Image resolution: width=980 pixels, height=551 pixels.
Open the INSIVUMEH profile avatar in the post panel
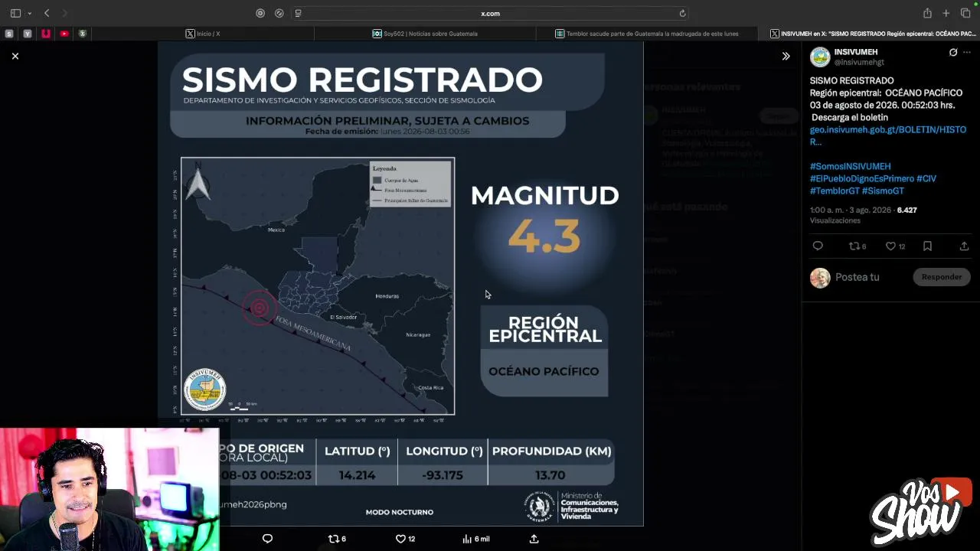pyautogui.click(x=820, y=57)
